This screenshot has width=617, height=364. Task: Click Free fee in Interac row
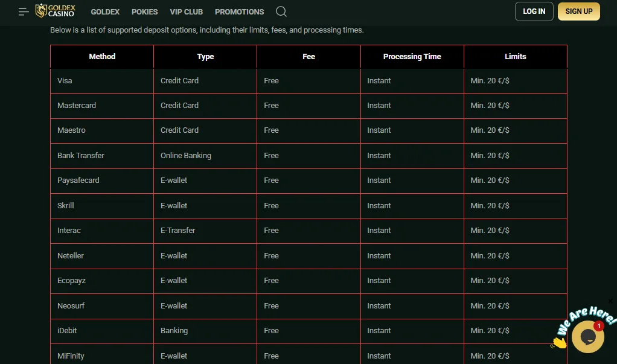pos(309,230)
